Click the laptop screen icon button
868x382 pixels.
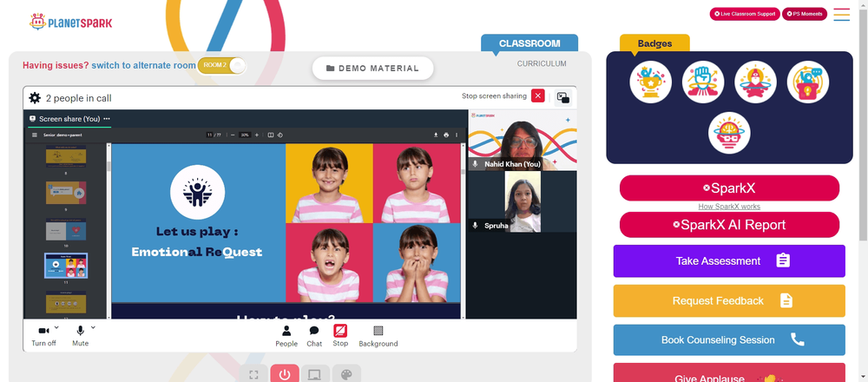pos(316,374)
